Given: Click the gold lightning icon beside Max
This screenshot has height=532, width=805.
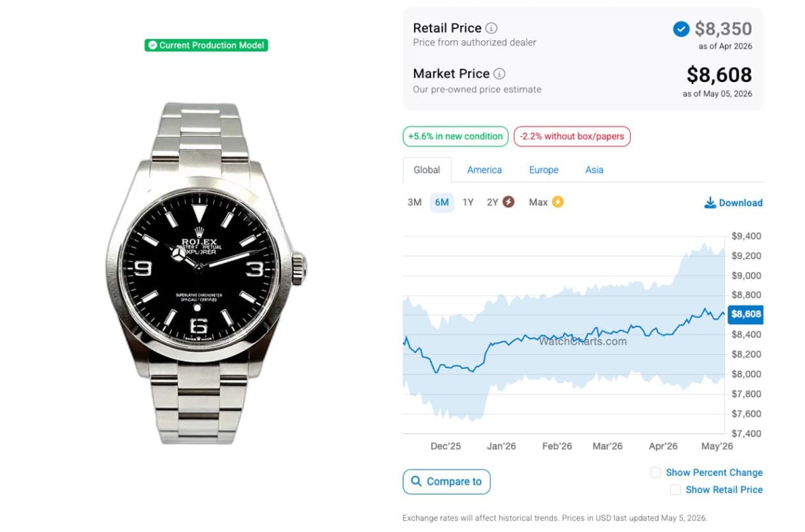Looking at the screenshot, I should [557, 202].
